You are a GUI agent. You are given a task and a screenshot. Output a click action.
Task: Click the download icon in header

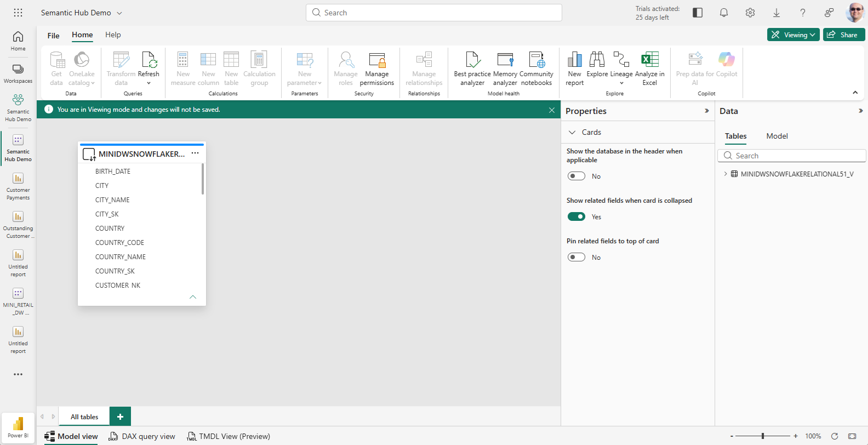click(x=776, y=13)
